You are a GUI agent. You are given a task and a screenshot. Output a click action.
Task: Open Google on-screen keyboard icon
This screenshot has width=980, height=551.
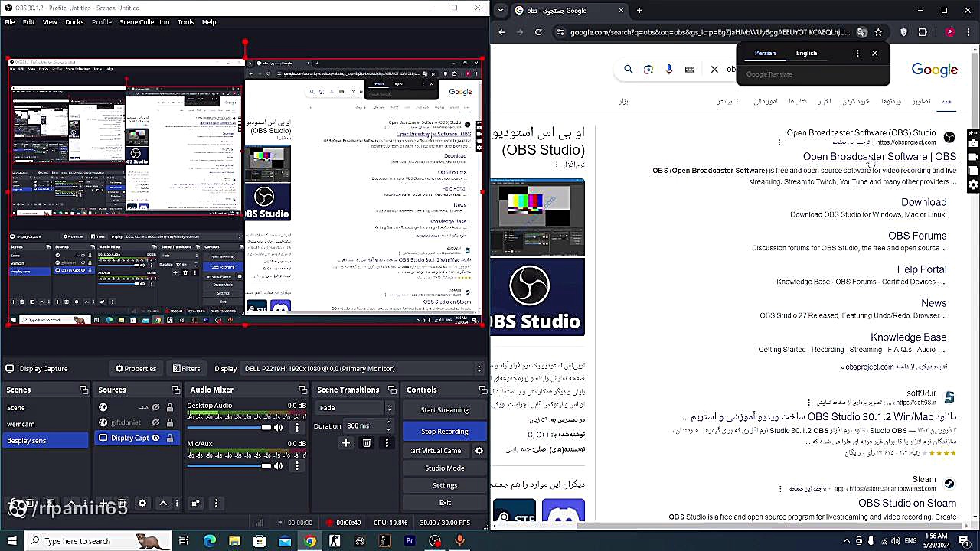pos(690,69)
